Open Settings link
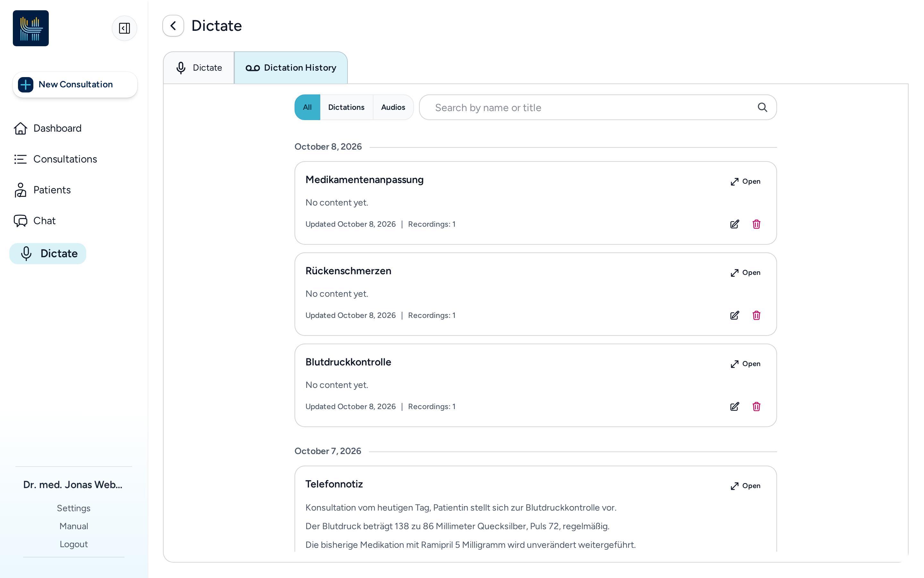The image size is (924, 578). [x=74, y=508]
